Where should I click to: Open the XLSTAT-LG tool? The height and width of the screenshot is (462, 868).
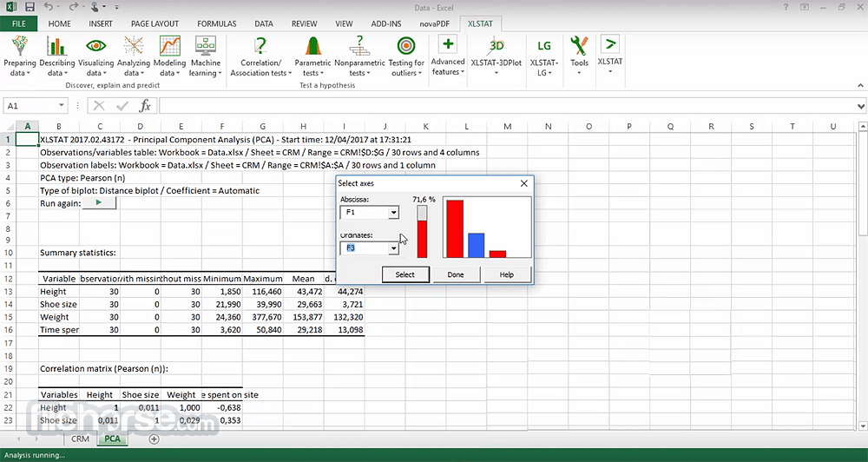click(x=544, y=56)
